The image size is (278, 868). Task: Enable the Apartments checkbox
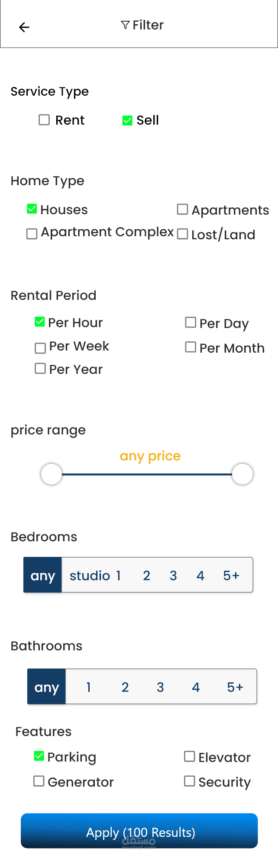click(x=183, y=209)
